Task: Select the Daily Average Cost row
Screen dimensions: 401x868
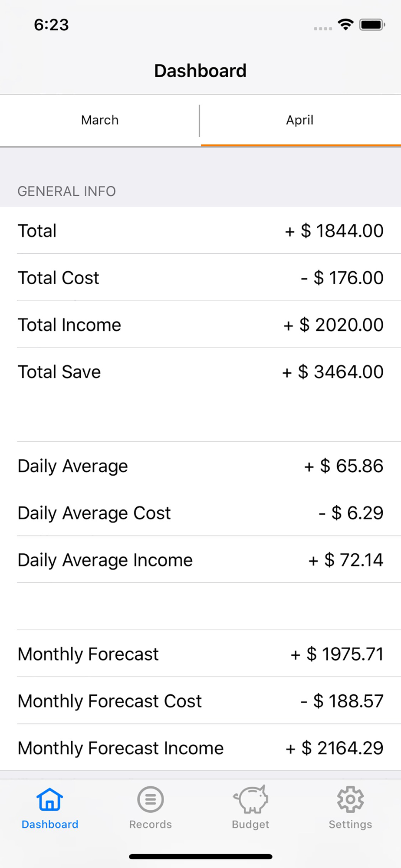Action: point(200,513)
